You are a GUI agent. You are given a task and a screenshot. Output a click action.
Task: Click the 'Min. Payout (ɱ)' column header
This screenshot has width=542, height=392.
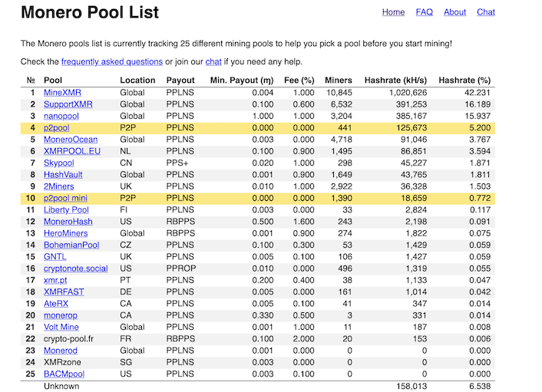coord(242,81)
